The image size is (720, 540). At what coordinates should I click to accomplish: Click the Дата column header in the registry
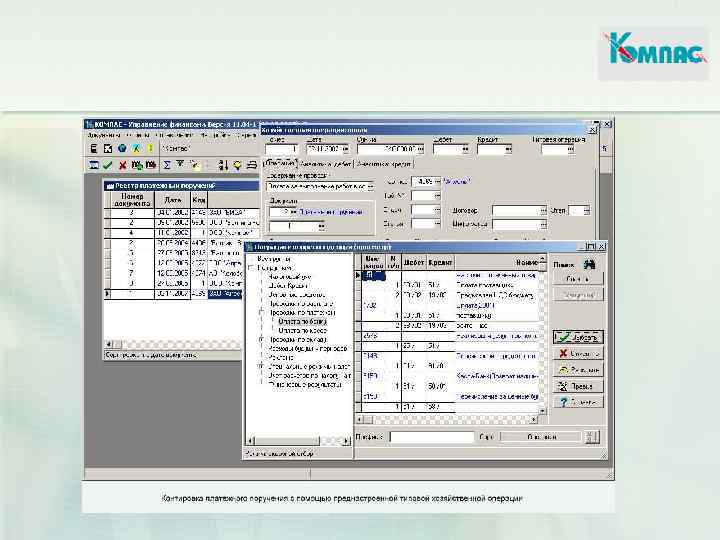point(173,200)
